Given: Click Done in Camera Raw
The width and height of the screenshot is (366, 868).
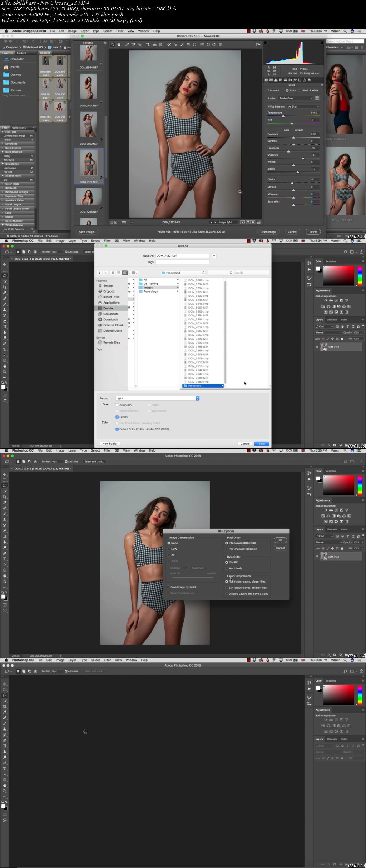Looking at the screenshot, I should tap(313, 232).
